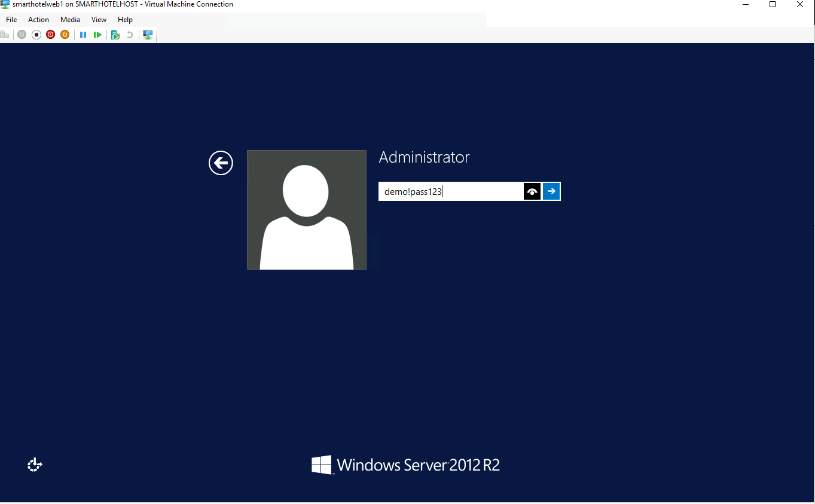The width and height of the screenshot is (815, 504).
Task: Click the VM Connection title bar icon
Action: point(5,4)
